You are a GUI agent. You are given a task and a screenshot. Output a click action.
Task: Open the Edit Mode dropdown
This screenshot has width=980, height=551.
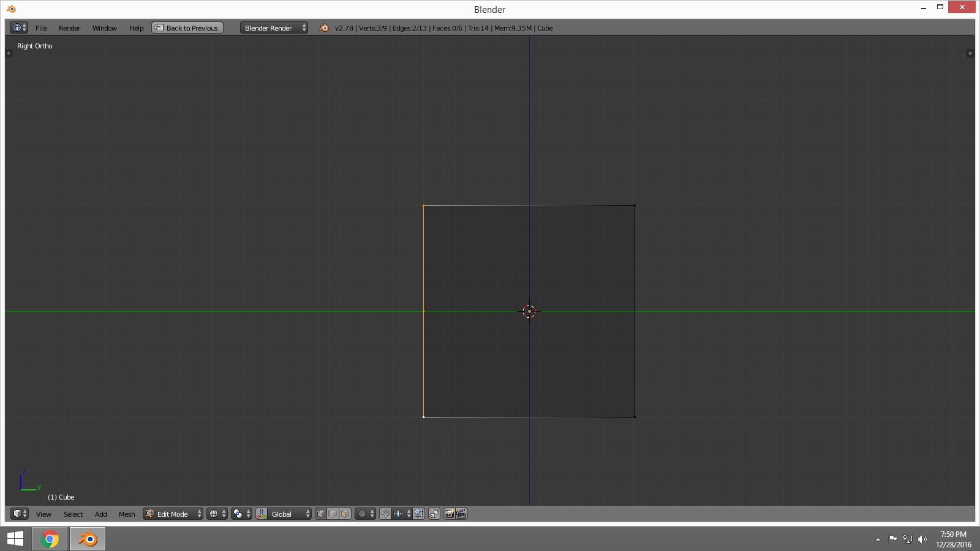pyautogui.click(x=173, y=514)
